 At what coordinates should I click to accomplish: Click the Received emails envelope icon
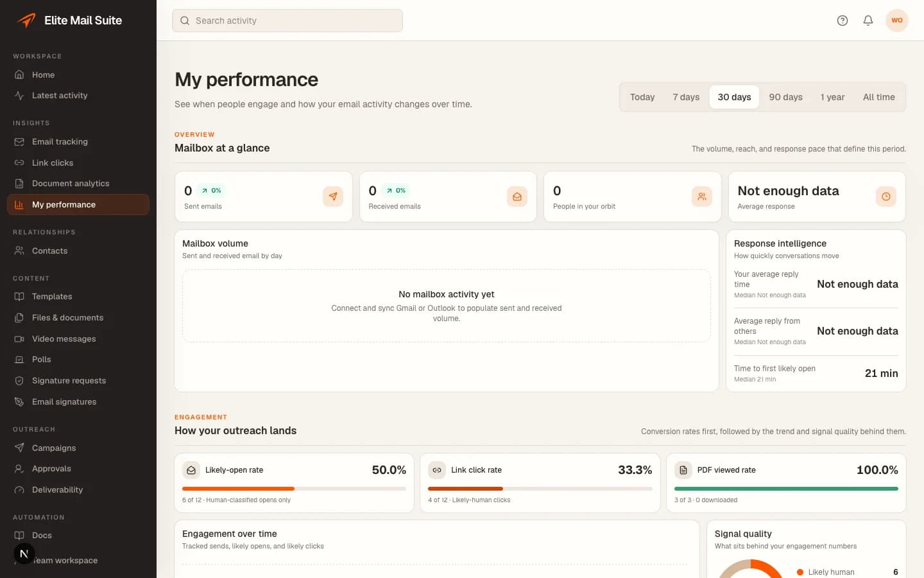coord(517,197)
